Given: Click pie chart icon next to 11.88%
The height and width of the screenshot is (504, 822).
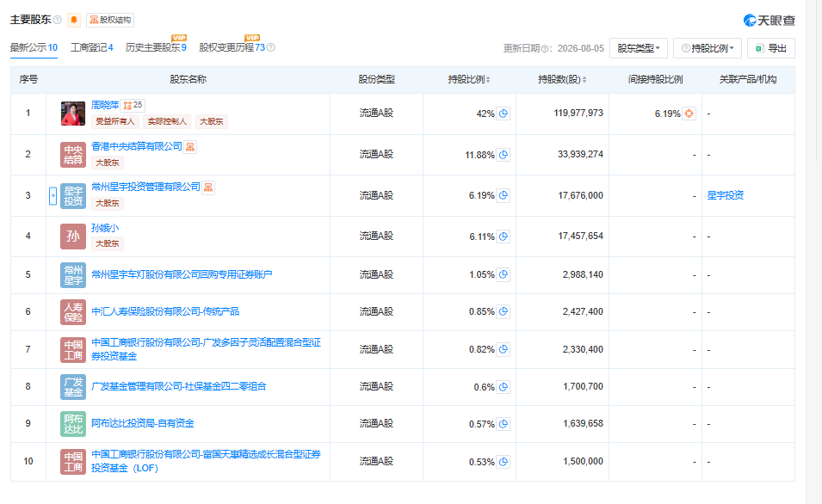Looking at the screenshot, I should click(504, 155).
